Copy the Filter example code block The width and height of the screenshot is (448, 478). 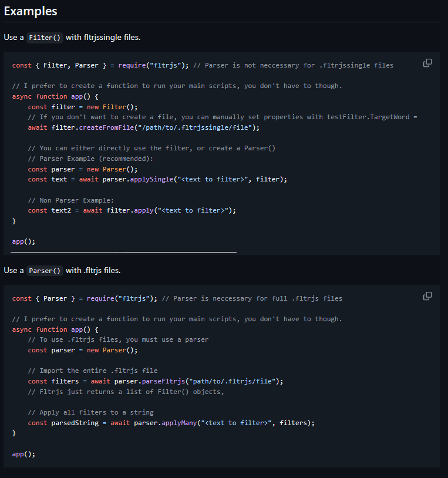[x=427, y=63]
